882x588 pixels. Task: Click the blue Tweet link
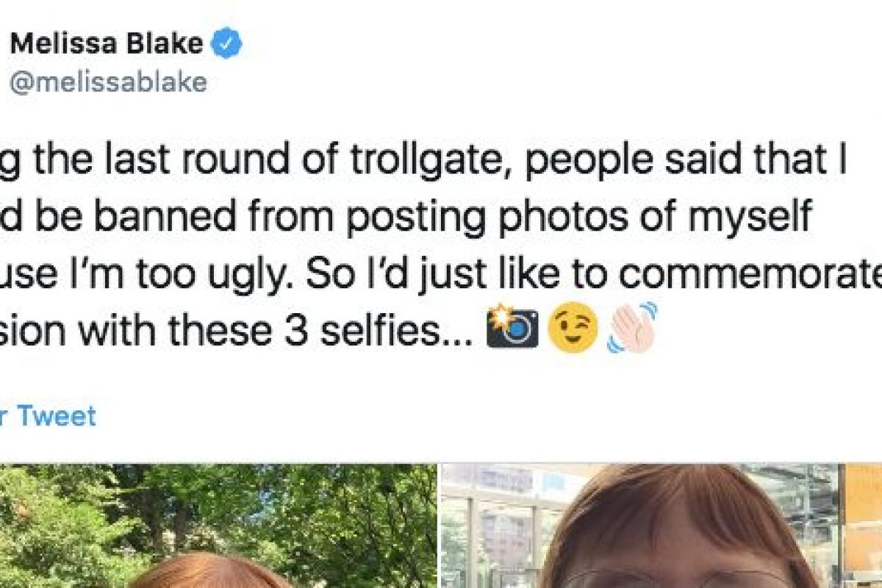tap(56, 417)
